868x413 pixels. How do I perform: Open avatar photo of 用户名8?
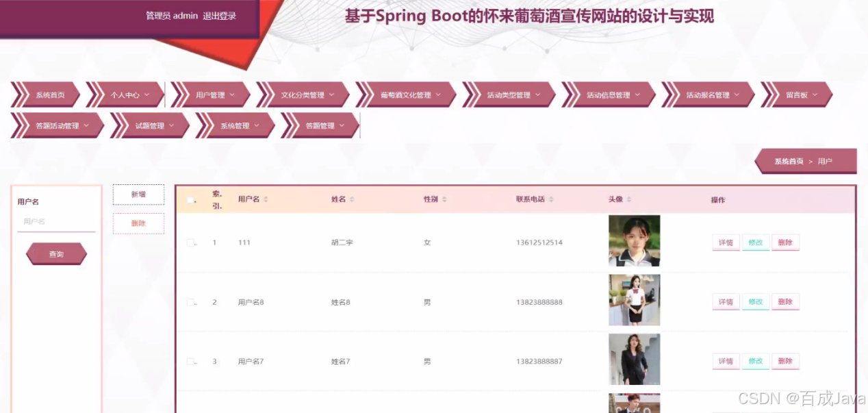[x=634, y=300]
